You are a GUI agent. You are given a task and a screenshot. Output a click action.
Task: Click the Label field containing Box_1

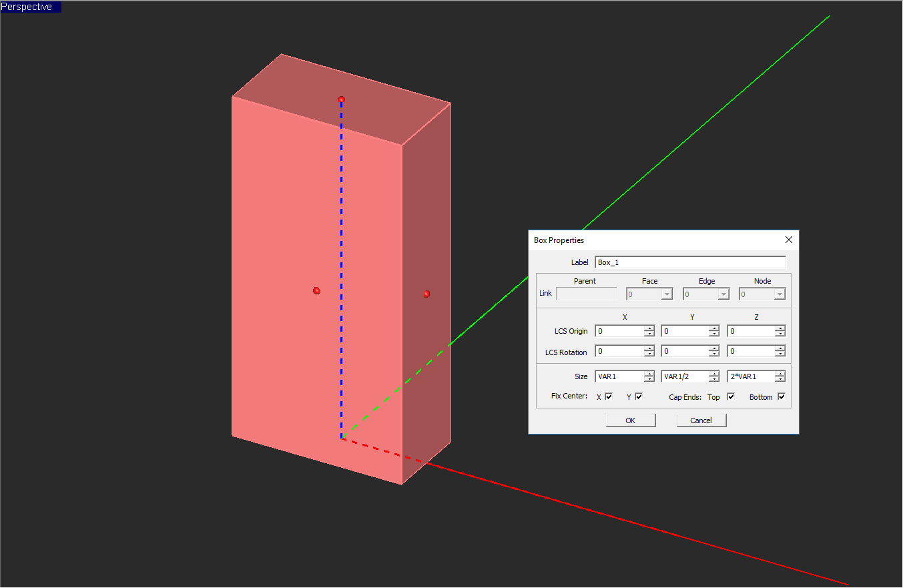click(689, 262)
